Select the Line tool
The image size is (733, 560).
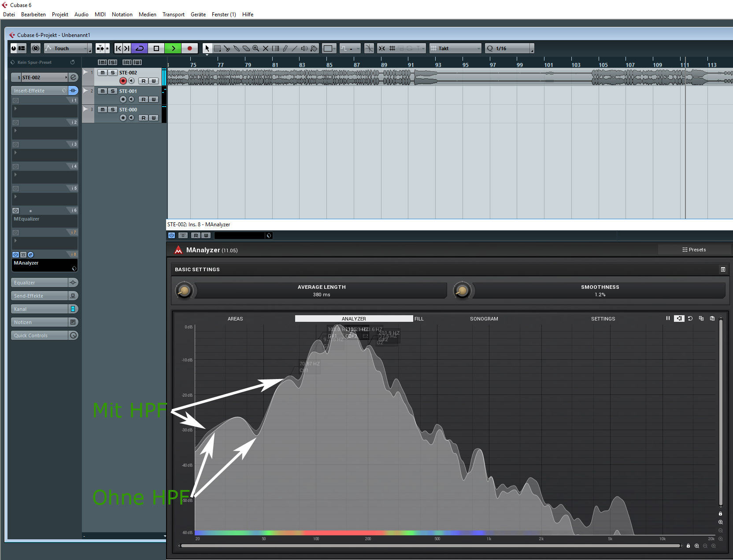(x=295, y=48)
